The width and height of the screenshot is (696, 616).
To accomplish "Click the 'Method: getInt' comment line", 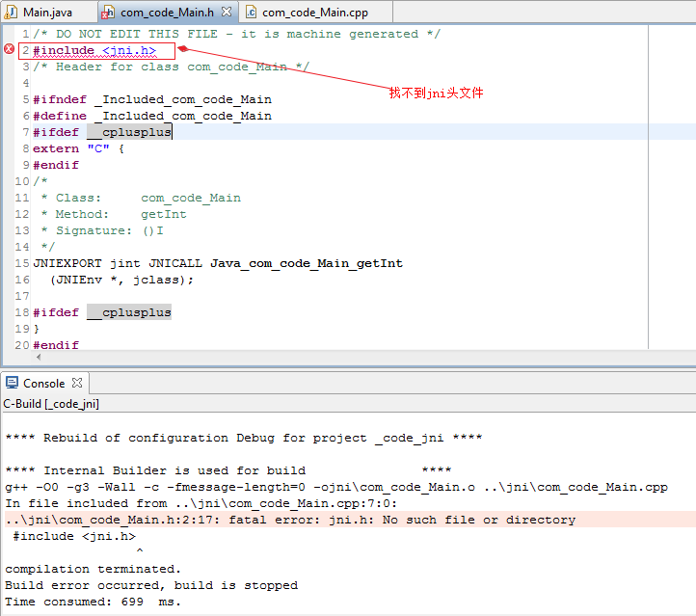I will pyautogui.click(x=114, y=214).
